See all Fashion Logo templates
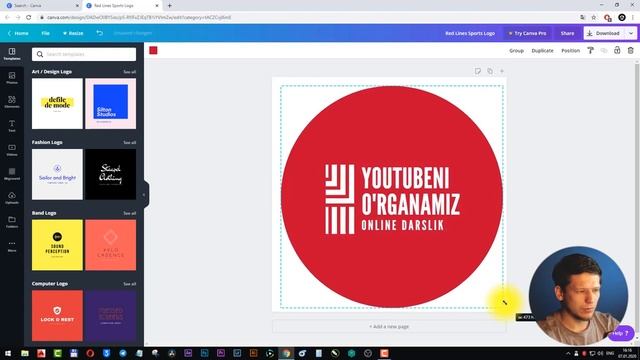The width and height of the screenshot is (640, 360). pos(129,142)
